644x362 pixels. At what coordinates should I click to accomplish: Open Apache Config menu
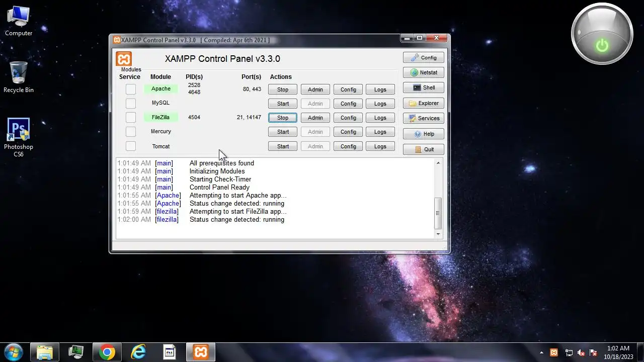pyautogui.click(x=348, y=89)
